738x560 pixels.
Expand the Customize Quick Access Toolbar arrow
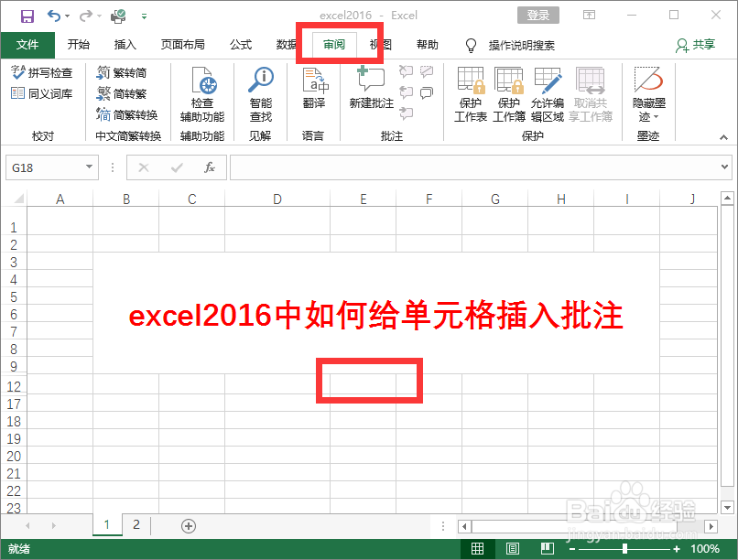click(x=144, y=16)
